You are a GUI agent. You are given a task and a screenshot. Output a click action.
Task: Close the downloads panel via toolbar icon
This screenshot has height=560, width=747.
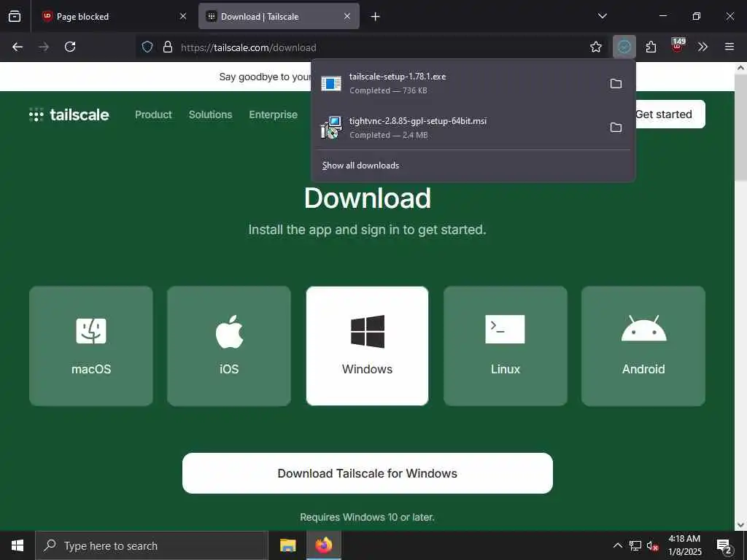coord(624,47)
